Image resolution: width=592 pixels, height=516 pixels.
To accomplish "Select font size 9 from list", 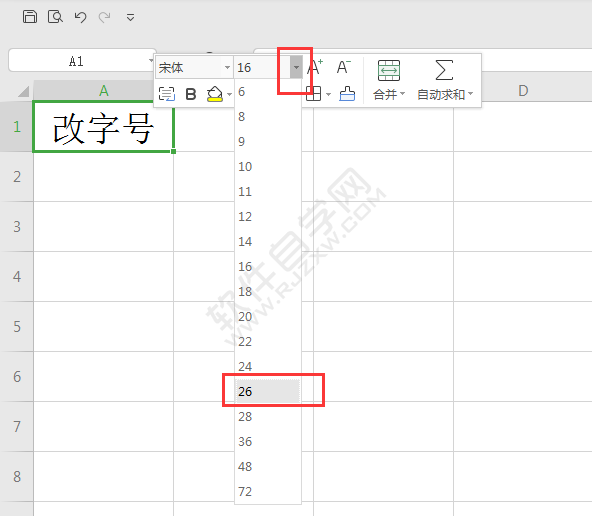I will tap(268, 142).
